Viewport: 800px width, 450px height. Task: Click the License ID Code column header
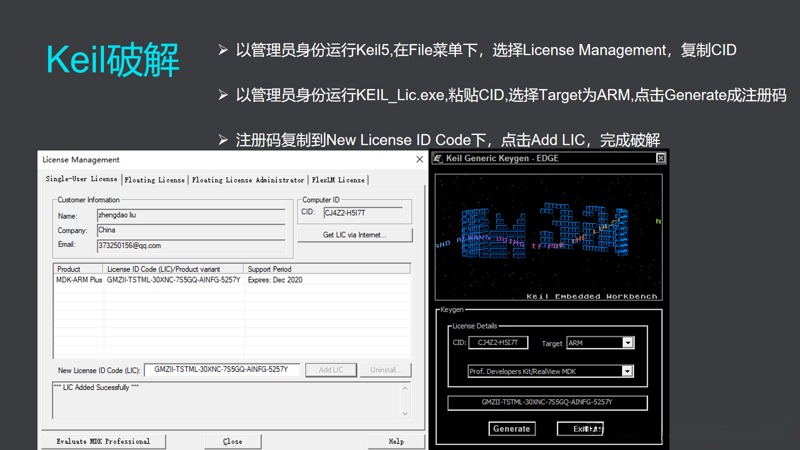[173, 269]
